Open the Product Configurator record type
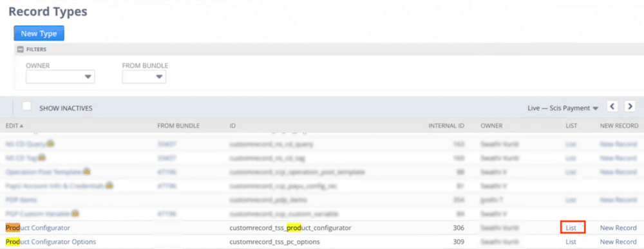The width and height of the screenshot is (644, 249). click(x=38, y=228)
